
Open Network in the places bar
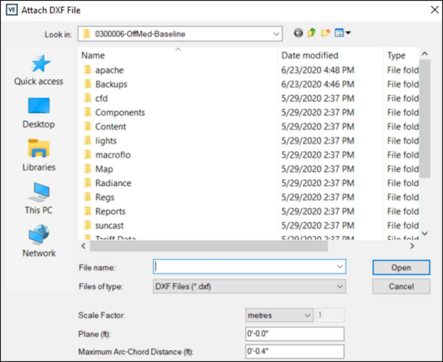click(x=39, y=241)
